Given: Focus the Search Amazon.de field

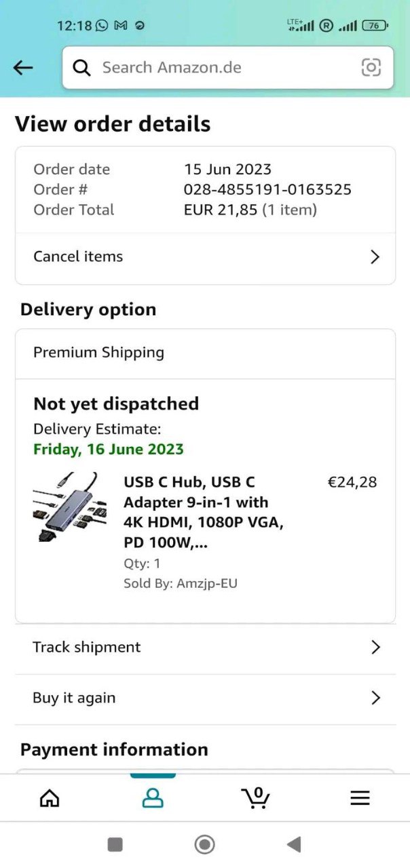Looking at the screenshot, I should point(224,67).
